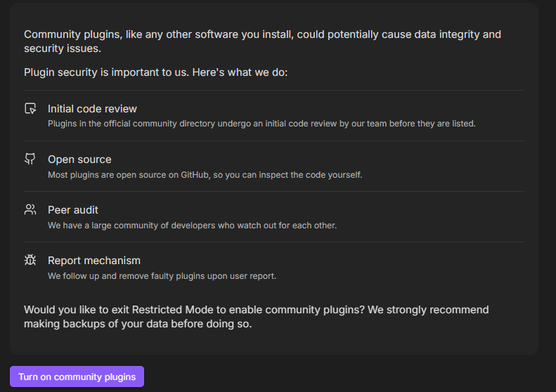Click the GitHub icon beside Open source
Viewport: 556px width, 392px height.
coord(30,159)
